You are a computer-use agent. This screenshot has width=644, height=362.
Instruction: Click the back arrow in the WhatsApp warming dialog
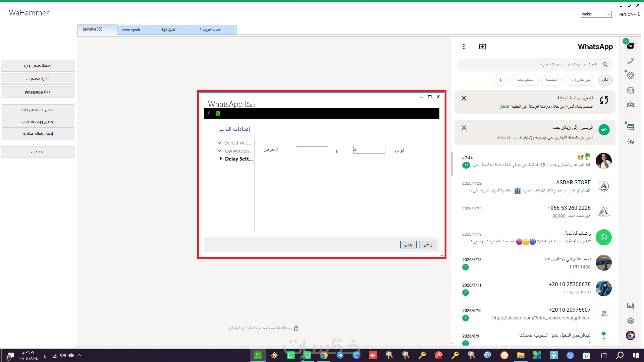209,113
